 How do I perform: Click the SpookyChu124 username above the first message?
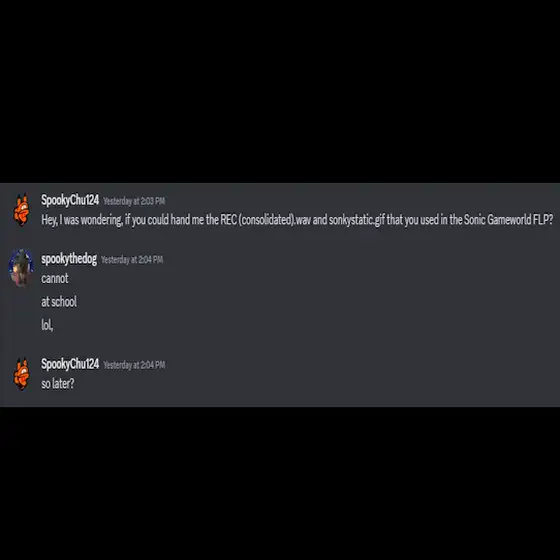[x=70, y=200]
